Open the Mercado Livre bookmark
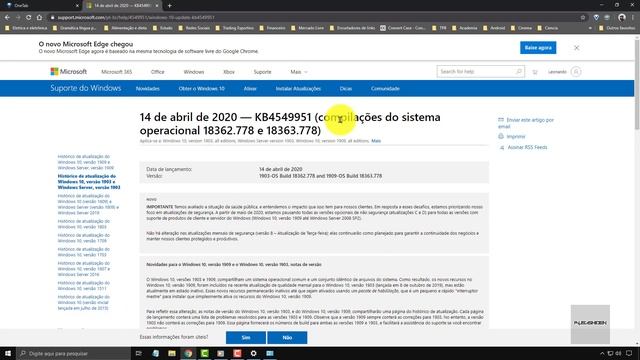The image size is (640, 360). (x=308, y=28)
